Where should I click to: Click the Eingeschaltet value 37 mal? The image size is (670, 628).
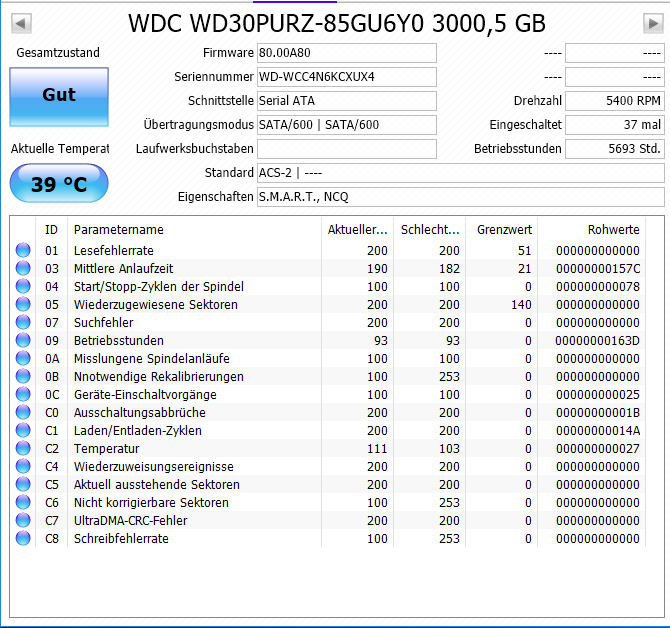pyautogui.click(x=615, y=125)
